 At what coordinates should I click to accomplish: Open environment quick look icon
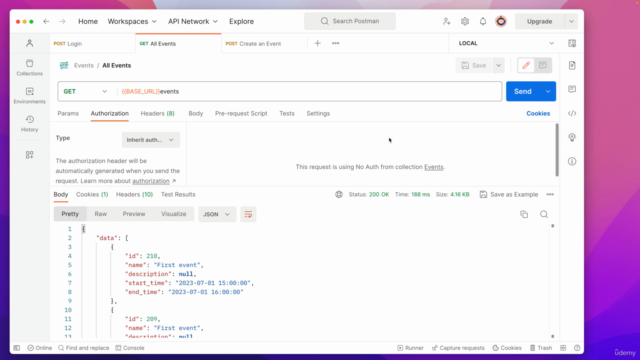pyautogui.click(x=572, y=43)
